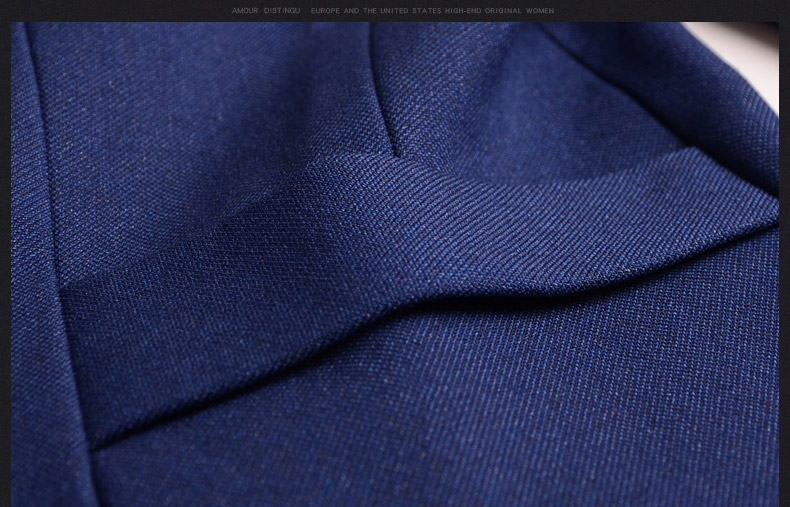Click the dark header banner left of brand
This screenshot has height=507, width=790.
click(x=110, y=11)
